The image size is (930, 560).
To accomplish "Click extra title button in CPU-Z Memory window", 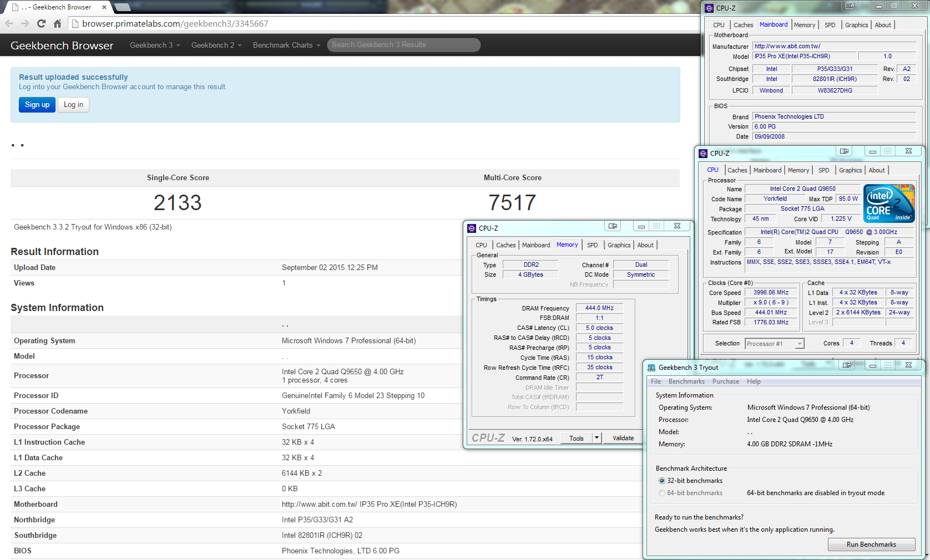I will click(x=613, y=226).
